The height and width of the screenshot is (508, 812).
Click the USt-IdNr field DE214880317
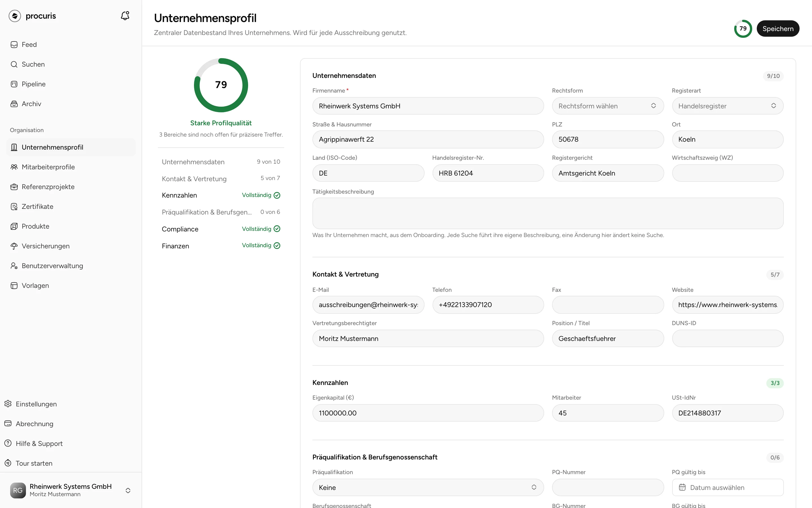[727, 413]
